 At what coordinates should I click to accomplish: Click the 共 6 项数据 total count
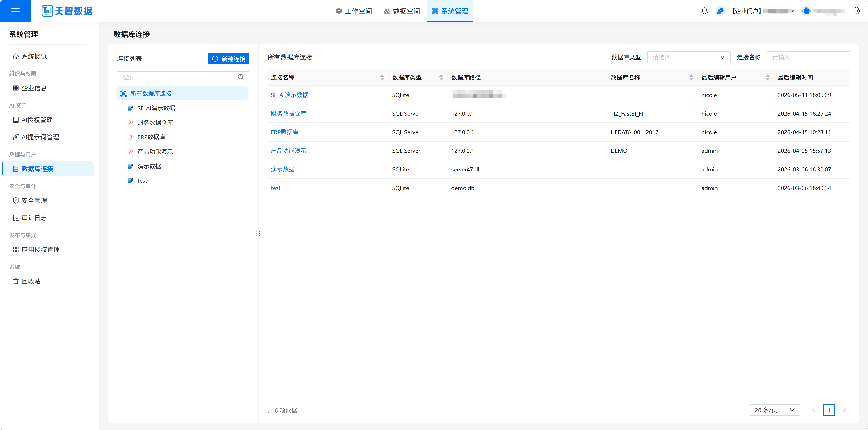[x=282, y=410]
